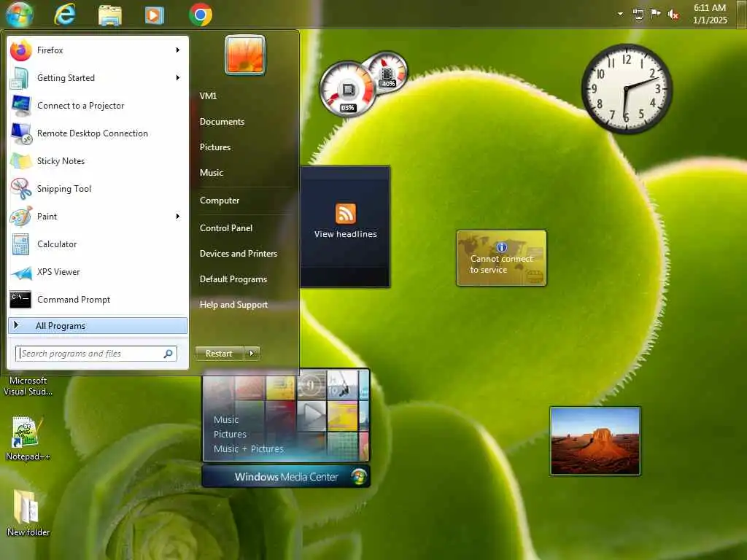Select Music in Media Center gadget
The image size is (747, 560).
coord(226,419)
